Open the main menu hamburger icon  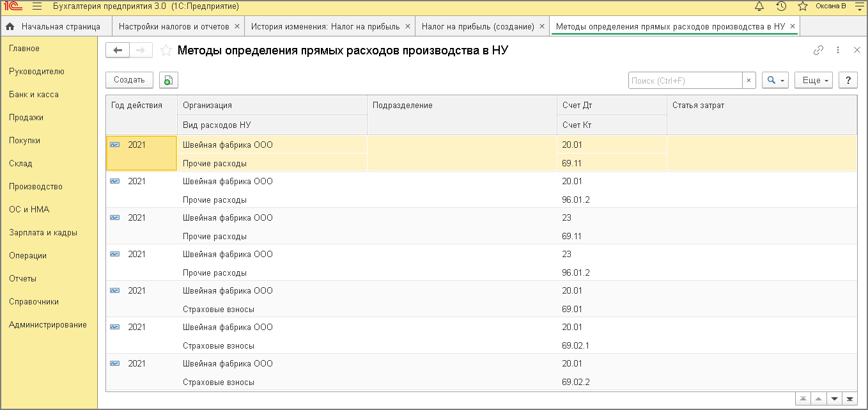36,6
